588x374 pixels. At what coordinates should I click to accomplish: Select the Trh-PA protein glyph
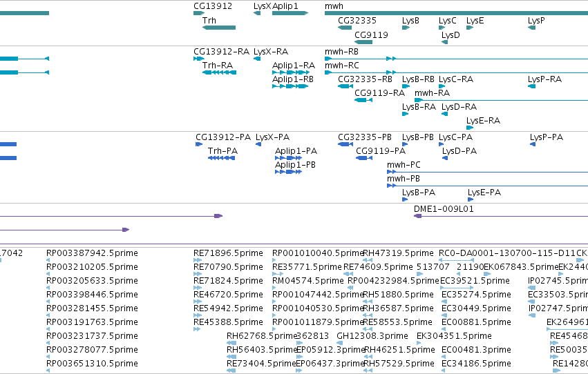coord(222,158)
